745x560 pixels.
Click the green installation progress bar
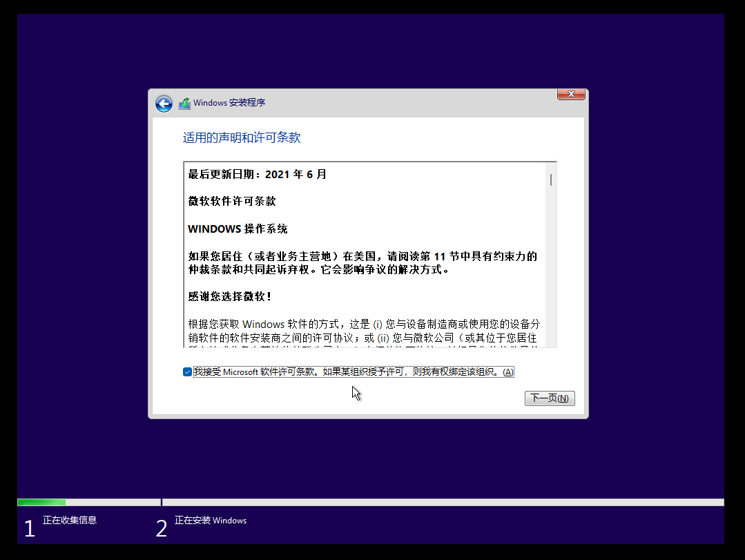41,502
